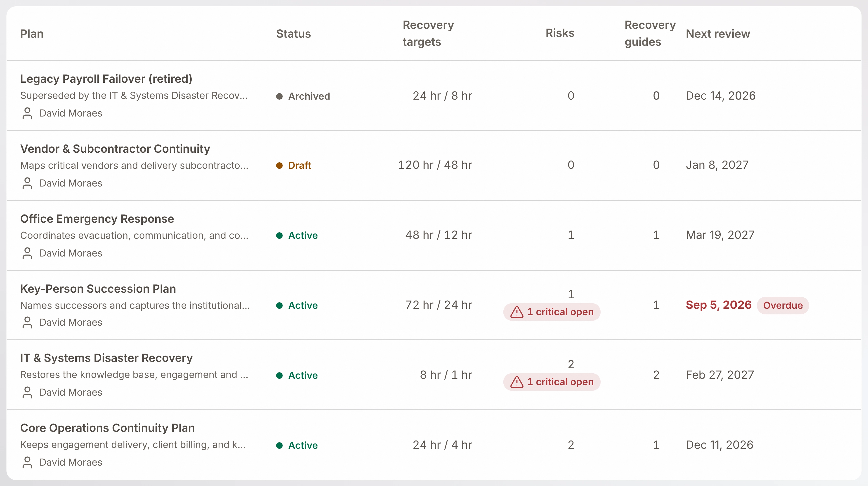Click owner person icon in Vendor & Subcontractor row
This screenshot has width=868, height=486.
(x=27, y=183)
